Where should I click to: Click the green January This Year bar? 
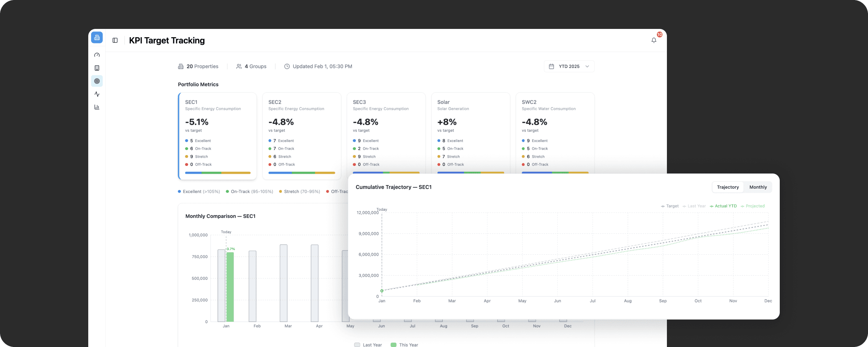click(230, 287)
